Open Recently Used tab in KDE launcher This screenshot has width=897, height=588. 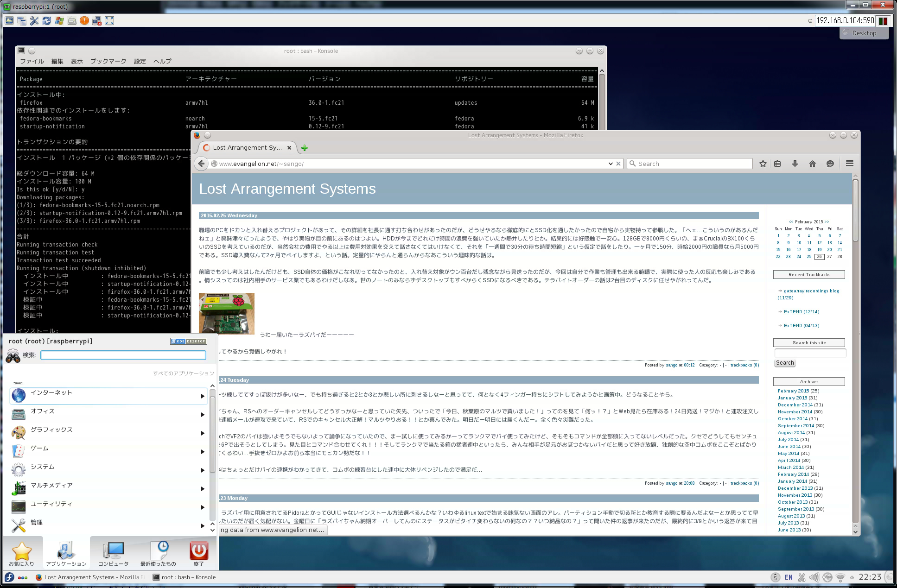(x=159, y=554)
